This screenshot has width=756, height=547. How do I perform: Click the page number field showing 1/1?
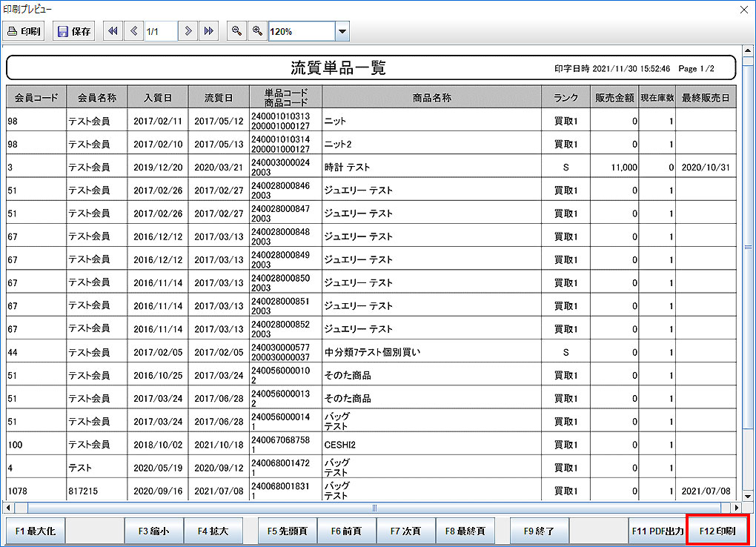(159, 30)
